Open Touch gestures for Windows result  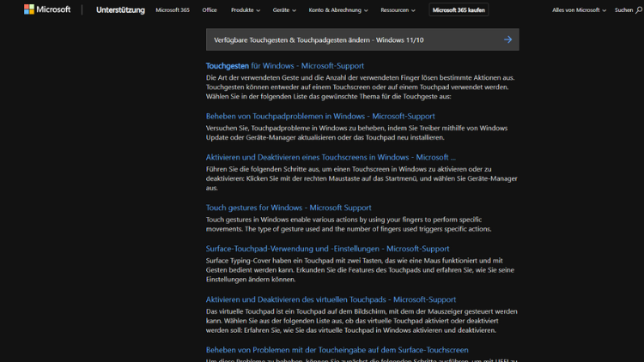click(289, 208)
